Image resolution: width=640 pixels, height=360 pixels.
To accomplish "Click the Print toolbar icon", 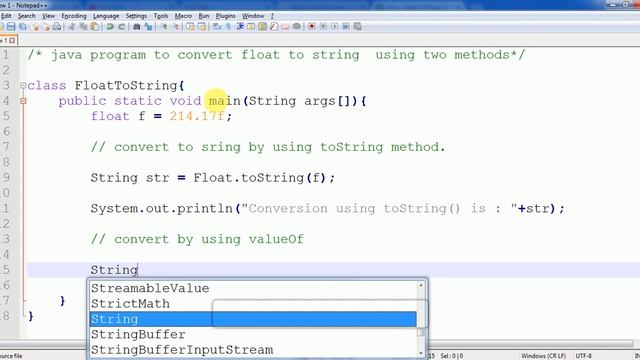I will [x=57, y=27].
